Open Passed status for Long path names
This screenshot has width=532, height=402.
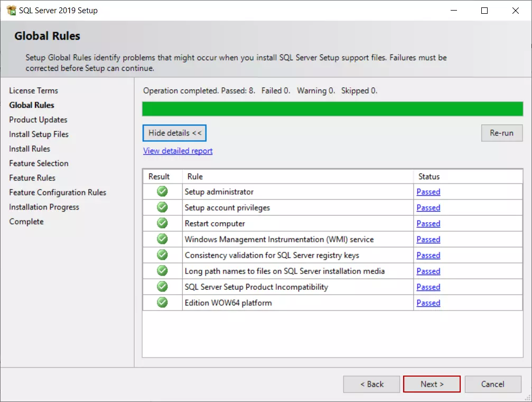tap(428, 271)
